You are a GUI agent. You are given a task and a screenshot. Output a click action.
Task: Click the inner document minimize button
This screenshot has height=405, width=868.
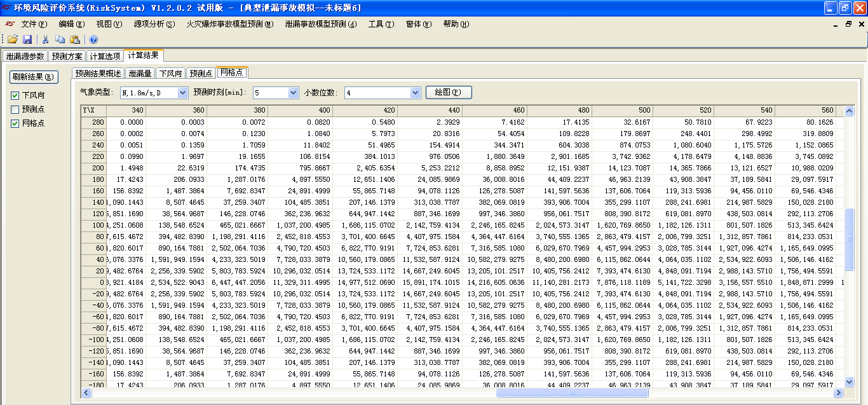click(x=836, y=24)
